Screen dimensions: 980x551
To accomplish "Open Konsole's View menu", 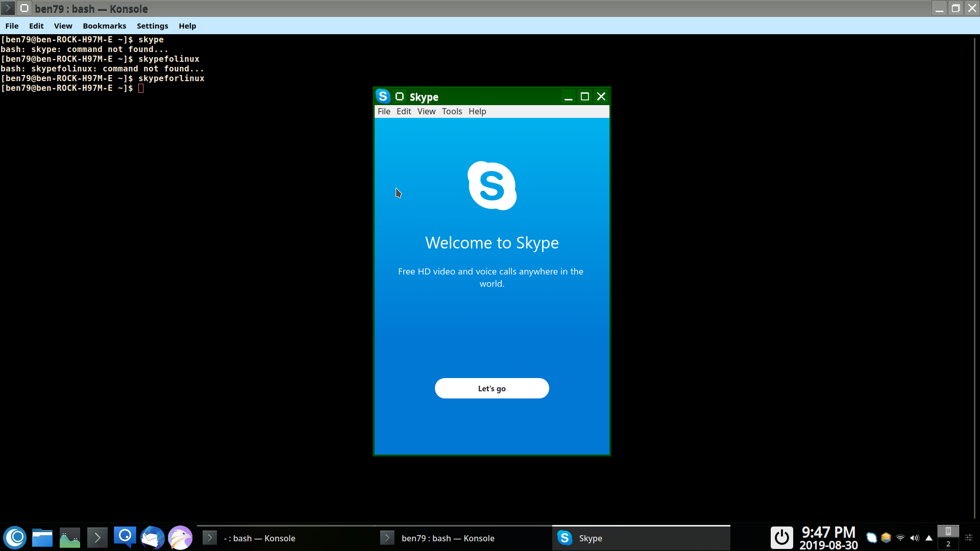I will tap(63, 26).
